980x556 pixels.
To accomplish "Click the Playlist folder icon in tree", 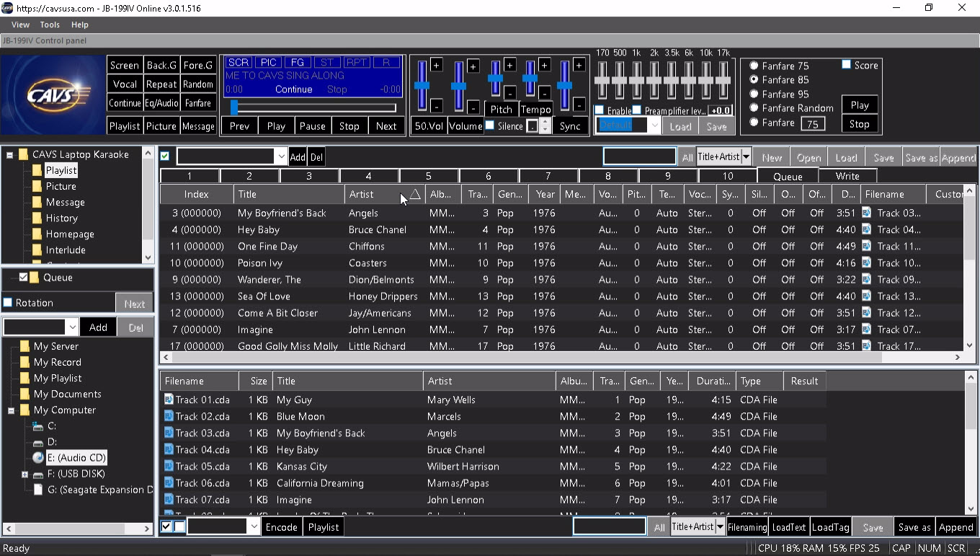I will pos(37,170).
